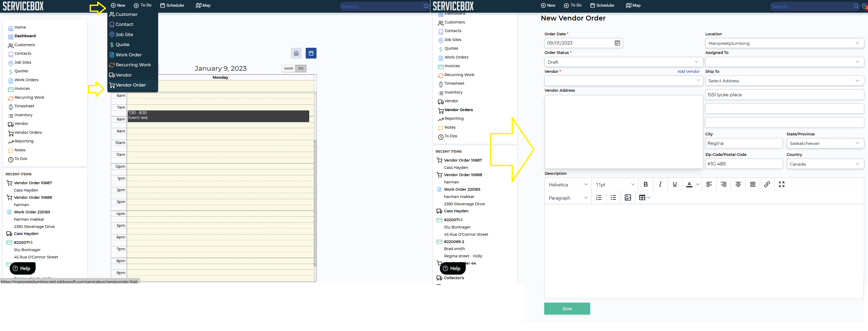Viewport: 868px width, 331px height.
Task: Select Vendor Order from New menu
Action: tap(130, 85)
